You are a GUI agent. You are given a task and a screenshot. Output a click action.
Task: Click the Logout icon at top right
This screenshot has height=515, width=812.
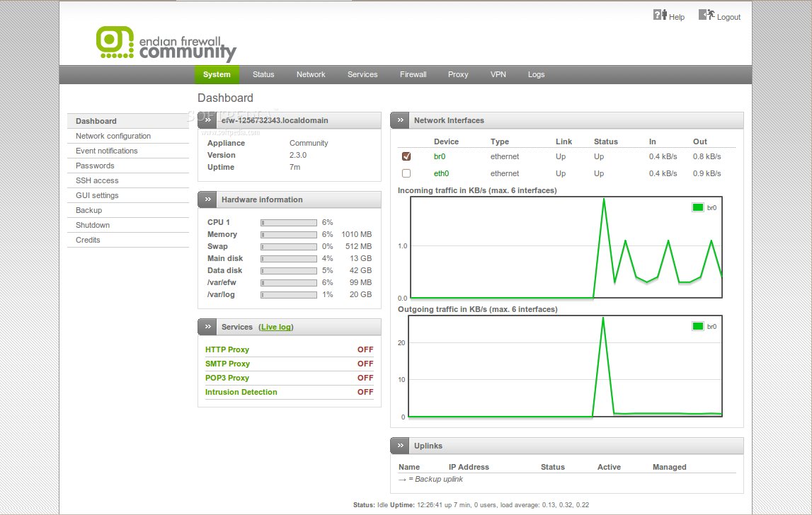706,15
